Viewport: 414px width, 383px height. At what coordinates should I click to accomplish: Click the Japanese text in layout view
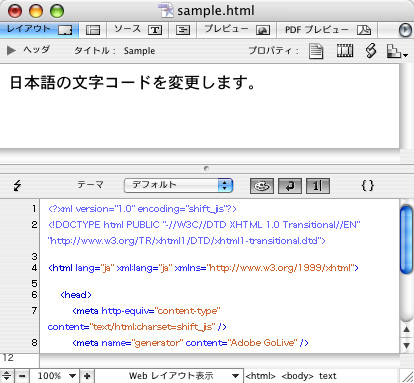pos(133,82)
